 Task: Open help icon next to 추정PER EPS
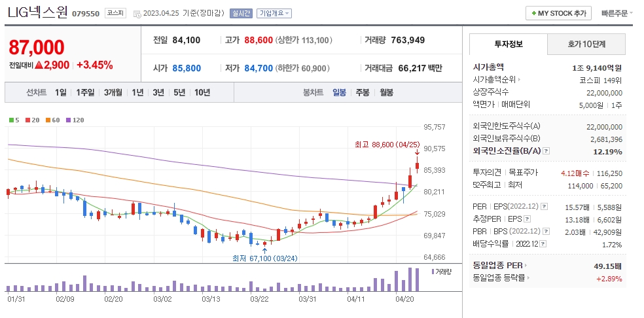pos(528,219)
